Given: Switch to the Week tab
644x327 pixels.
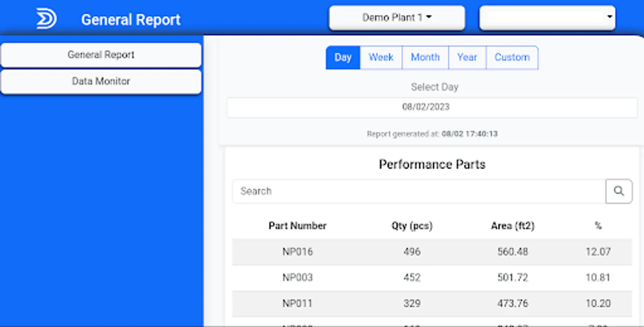Looking at the screenshot, I should coord(381,57).
